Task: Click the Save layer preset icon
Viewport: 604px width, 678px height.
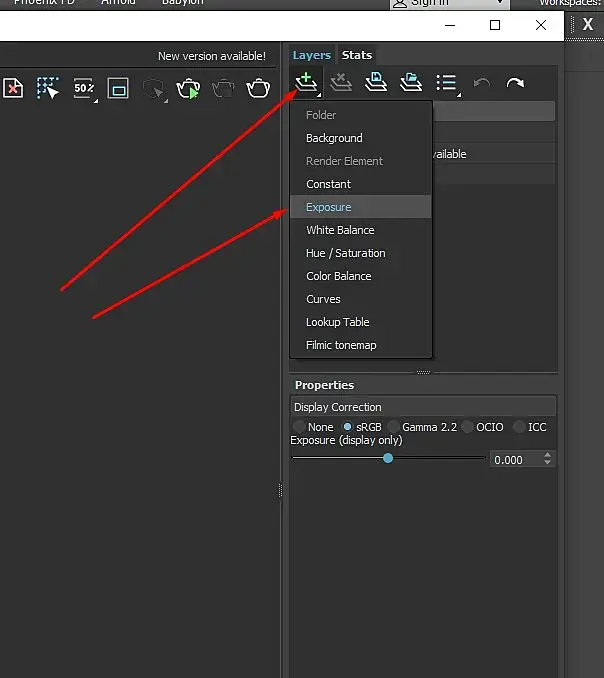Action: pos(376,83)
